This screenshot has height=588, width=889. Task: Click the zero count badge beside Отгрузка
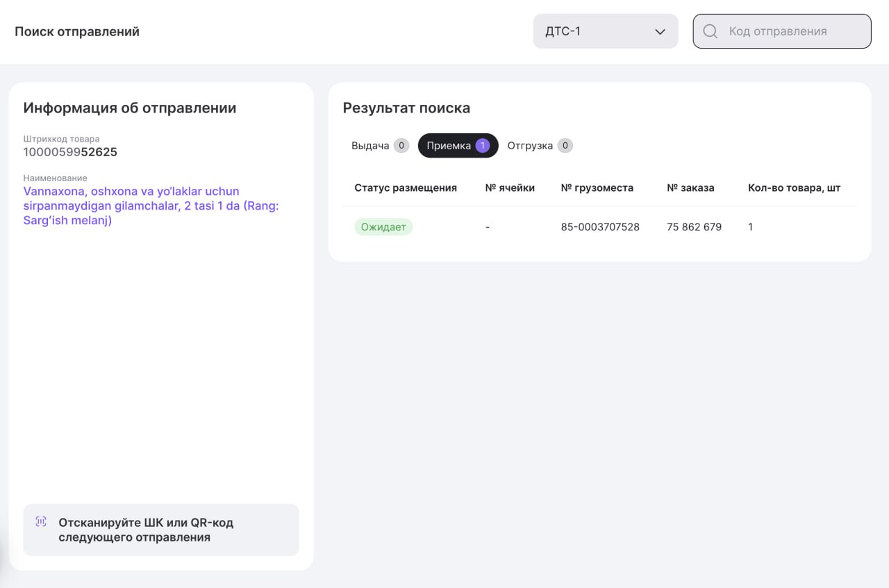[565, 146]
